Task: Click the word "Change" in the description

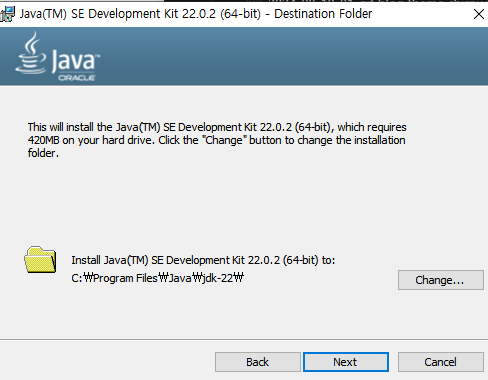Action: 224,140
